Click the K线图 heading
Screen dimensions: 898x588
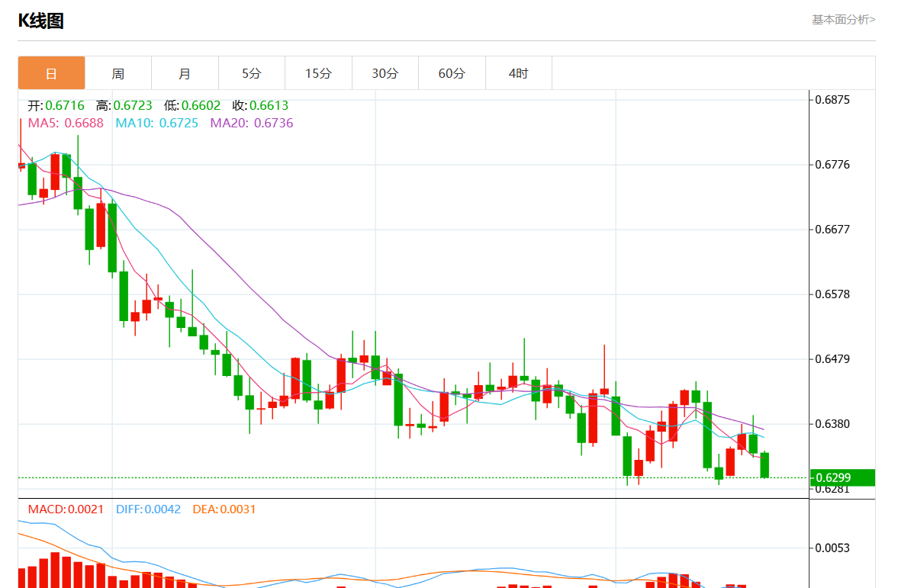[x=40, y=21]
